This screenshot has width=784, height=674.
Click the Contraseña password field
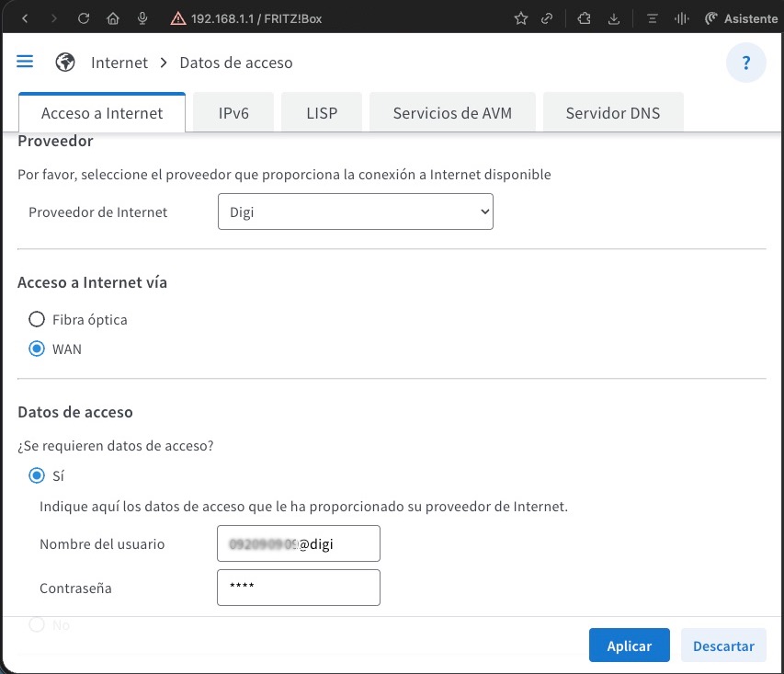pyautogui.click(x=299, y=588)
